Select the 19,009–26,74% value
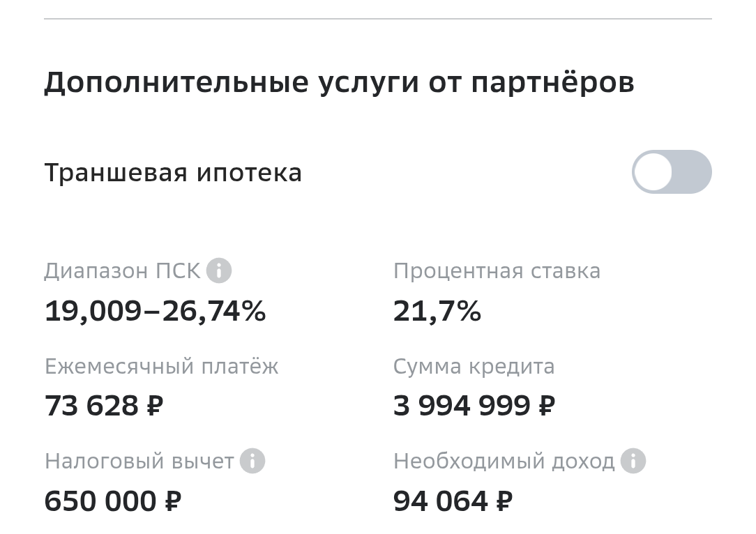 click(x=155, y=311)
